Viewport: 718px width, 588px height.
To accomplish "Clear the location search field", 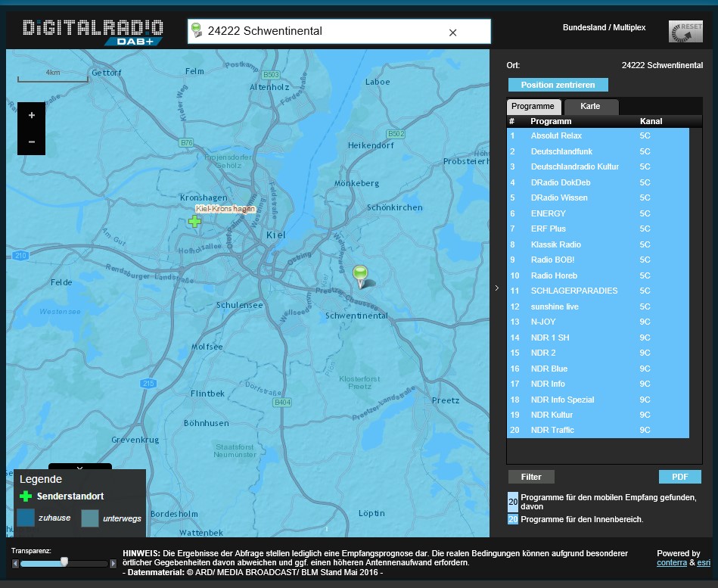I will click(x=452, y=32).
